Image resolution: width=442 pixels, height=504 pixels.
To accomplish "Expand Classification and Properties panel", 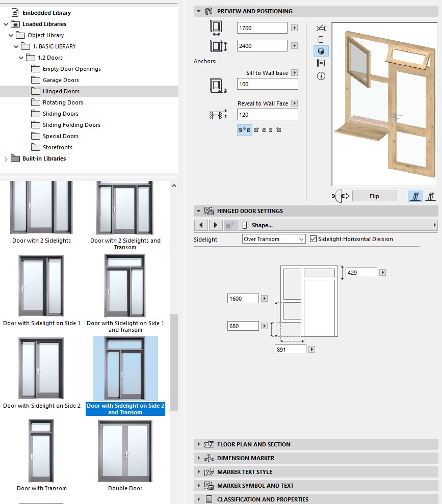I will 199,499.
